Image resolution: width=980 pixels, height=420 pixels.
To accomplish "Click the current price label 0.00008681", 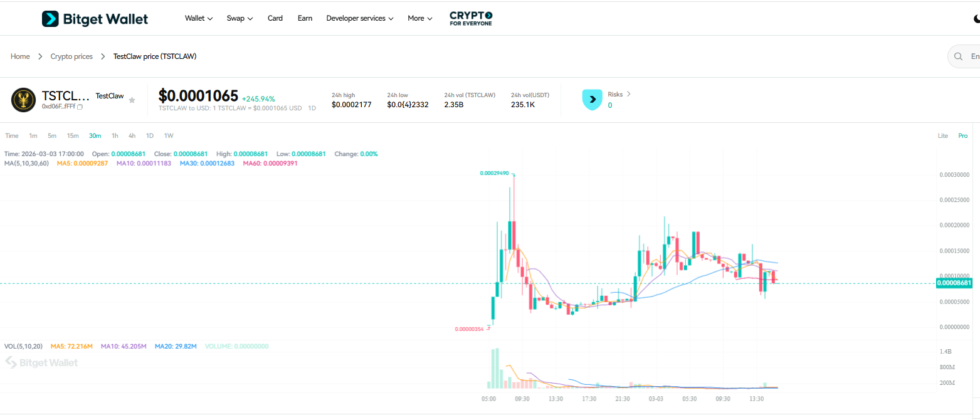I will tap(954, 283).
